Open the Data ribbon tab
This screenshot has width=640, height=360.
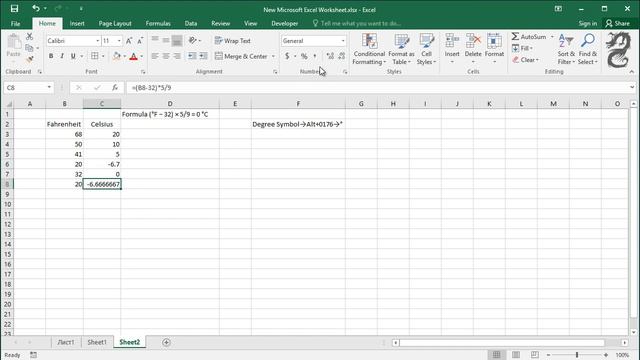(191, 23)
